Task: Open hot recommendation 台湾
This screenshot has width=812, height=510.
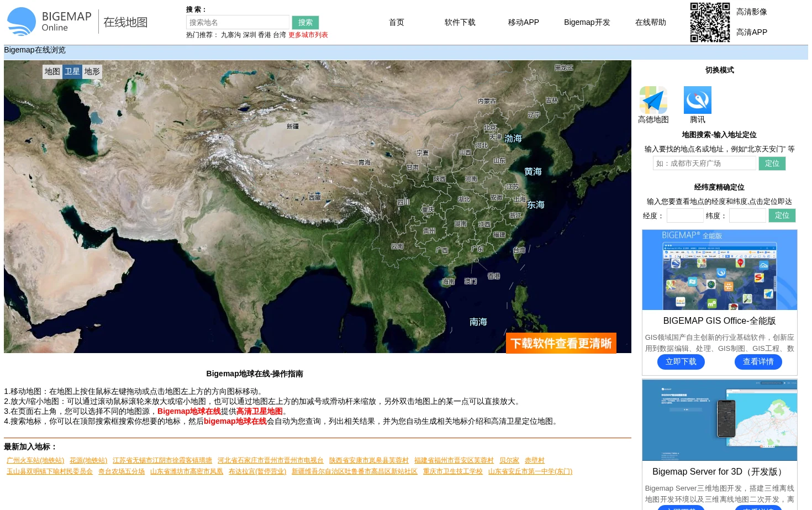Action: (280, 35)
